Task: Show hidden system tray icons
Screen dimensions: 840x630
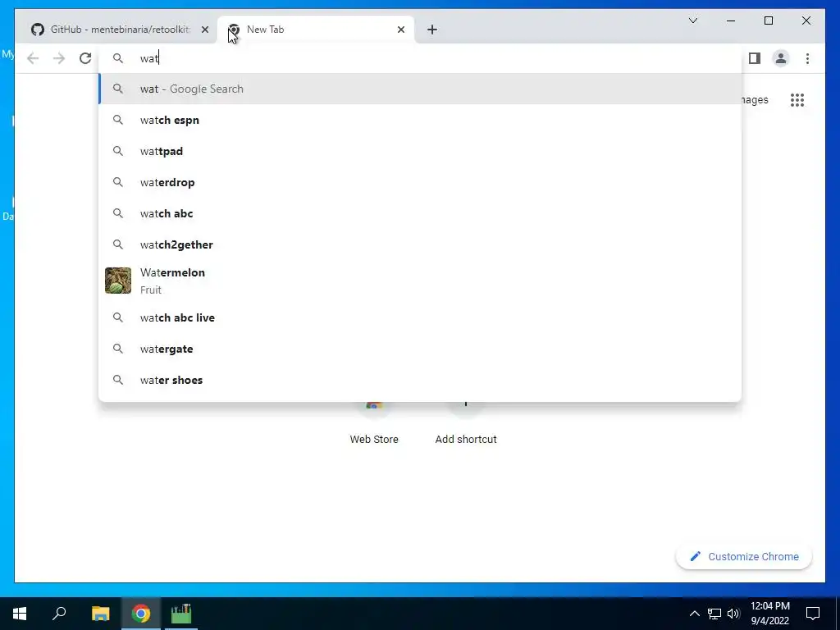Action: tap(694, 614)
